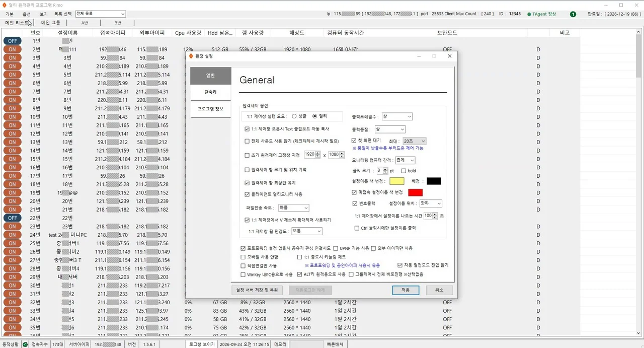Switch to the 메인 그룹 tab
This screenshot has height=348, width=644.
coord(50,23)
